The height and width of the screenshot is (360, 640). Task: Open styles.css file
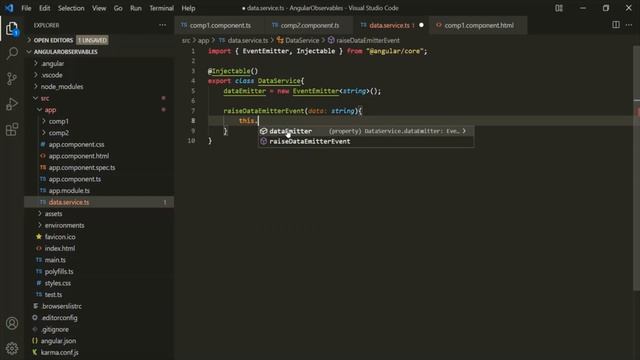[x=58, y=283]
